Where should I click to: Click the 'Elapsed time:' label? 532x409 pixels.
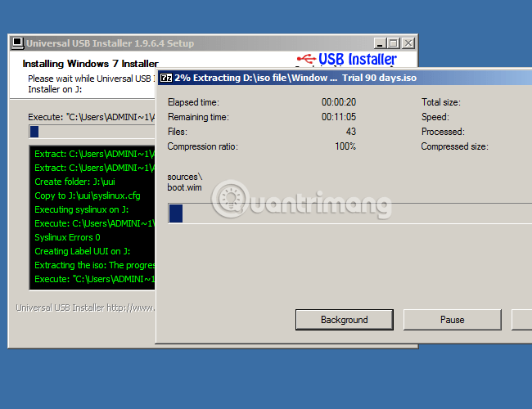pyautogui.click(x=193, y=102)
